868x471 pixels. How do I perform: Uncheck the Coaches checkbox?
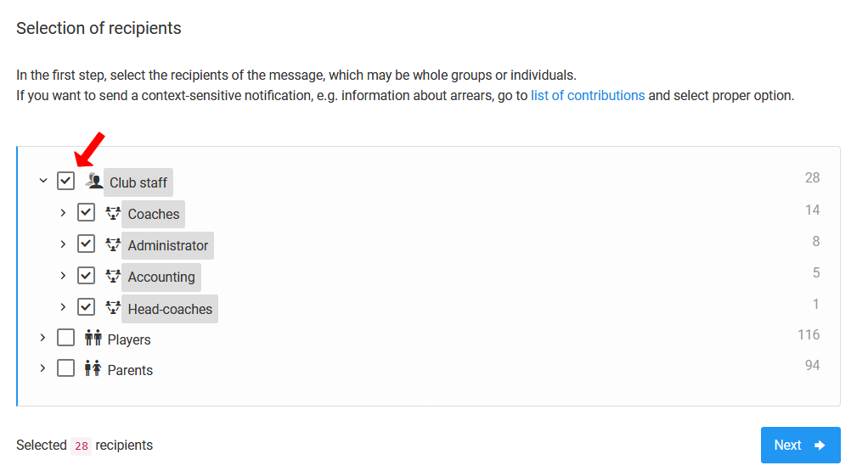tap(86, 212)
